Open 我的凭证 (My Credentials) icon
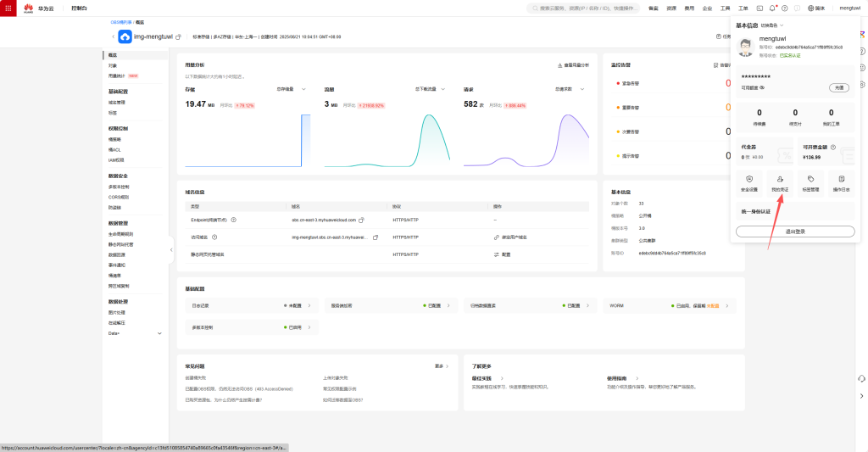 [x=779, y=181]
